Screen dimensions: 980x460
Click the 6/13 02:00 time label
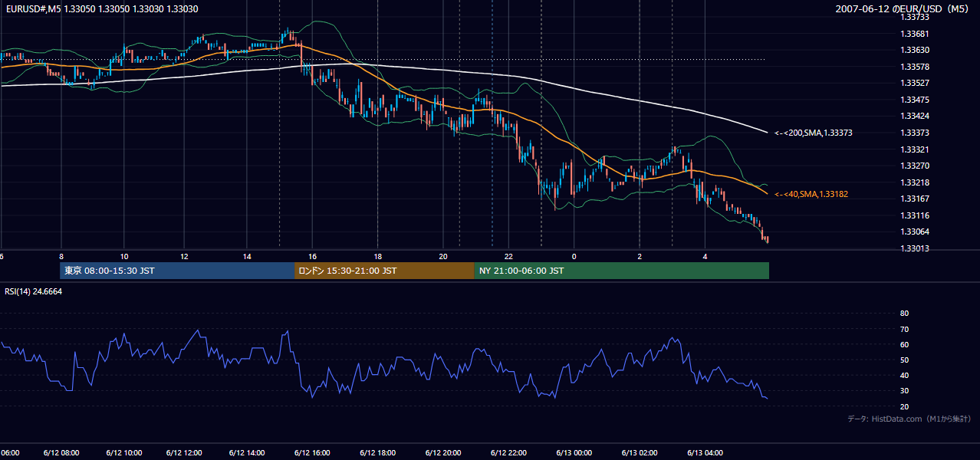640,452
